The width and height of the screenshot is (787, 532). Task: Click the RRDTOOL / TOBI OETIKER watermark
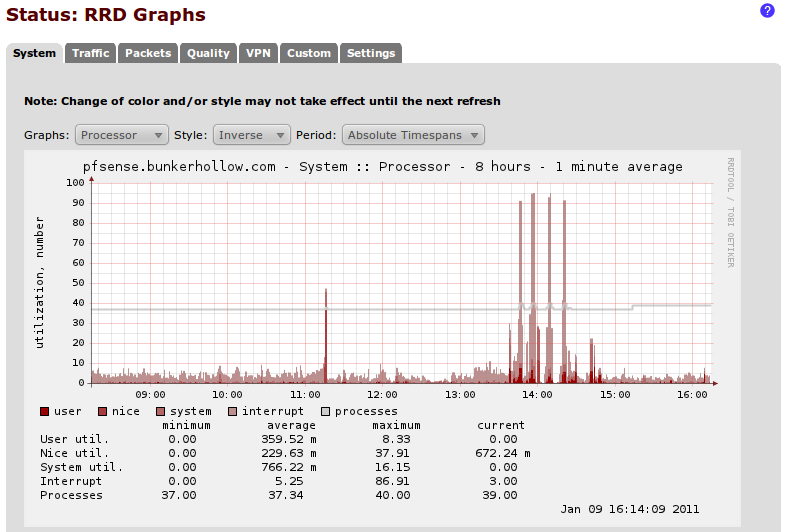point(731,212)
